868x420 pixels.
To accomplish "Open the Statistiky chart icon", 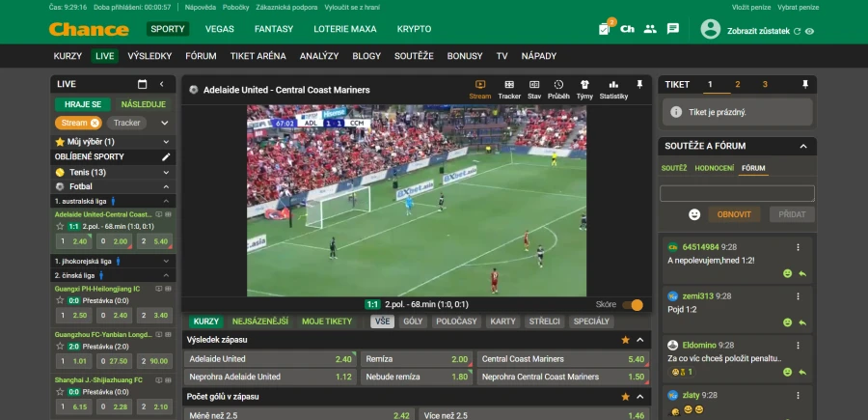I will coord(613,85).
